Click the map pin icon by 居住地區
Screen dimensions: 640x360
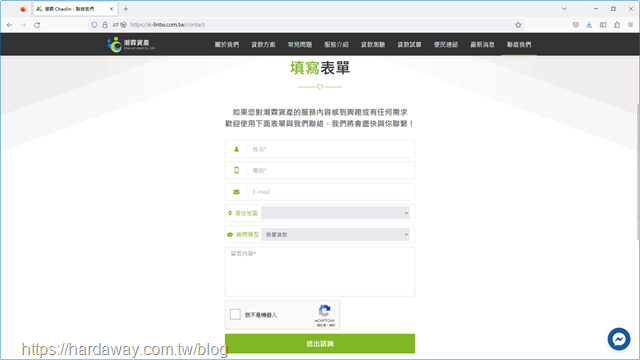pyautogui.click(x=230, y=213)
